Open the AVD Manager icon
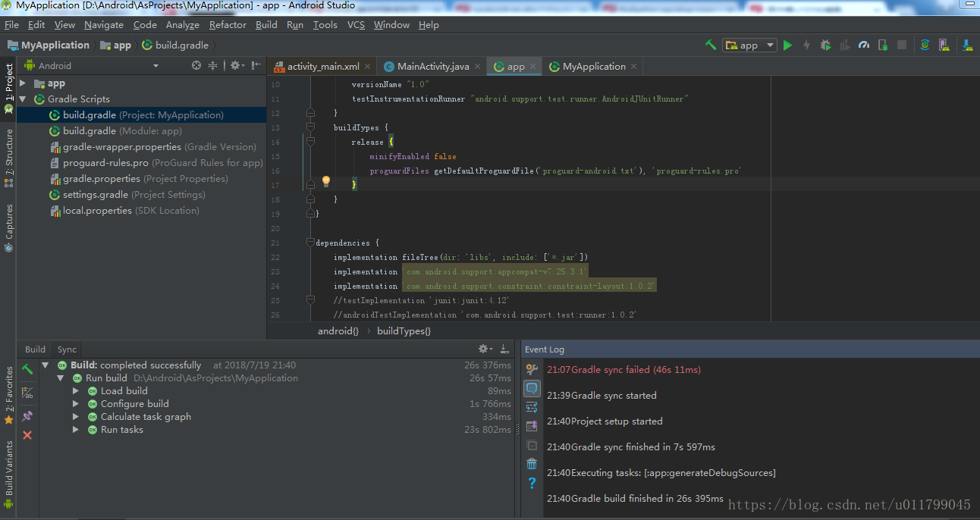980x520 pixels. 944,45
